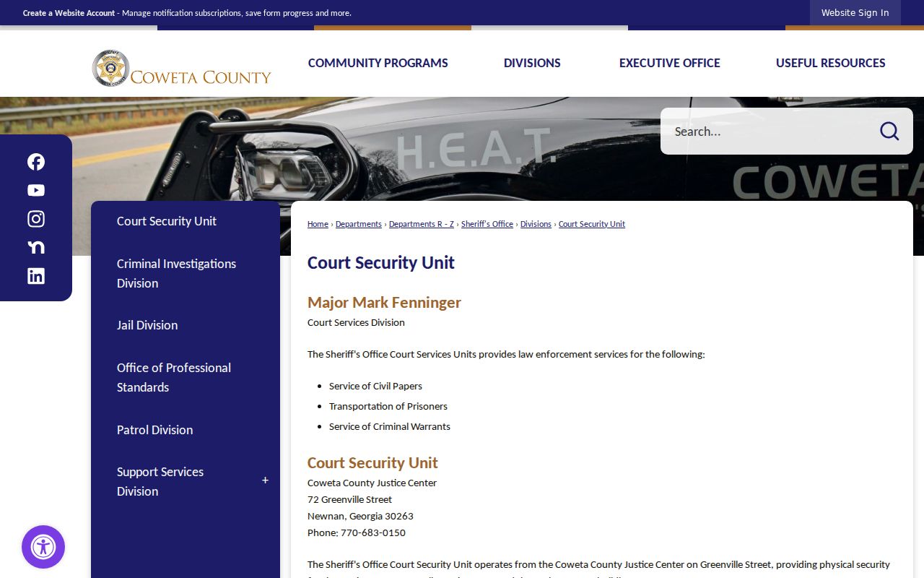924x578 pixels.
Task: Open the YouTube channel icon
Action: click(x=36, y=190)
